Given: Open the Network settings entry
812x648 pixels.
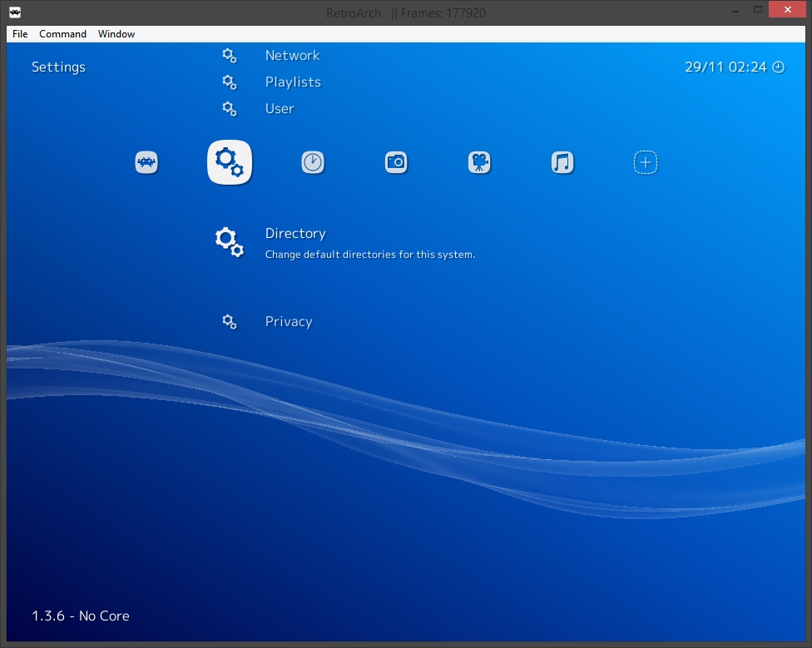Looking at the screenshot, I should pos(293,56).
